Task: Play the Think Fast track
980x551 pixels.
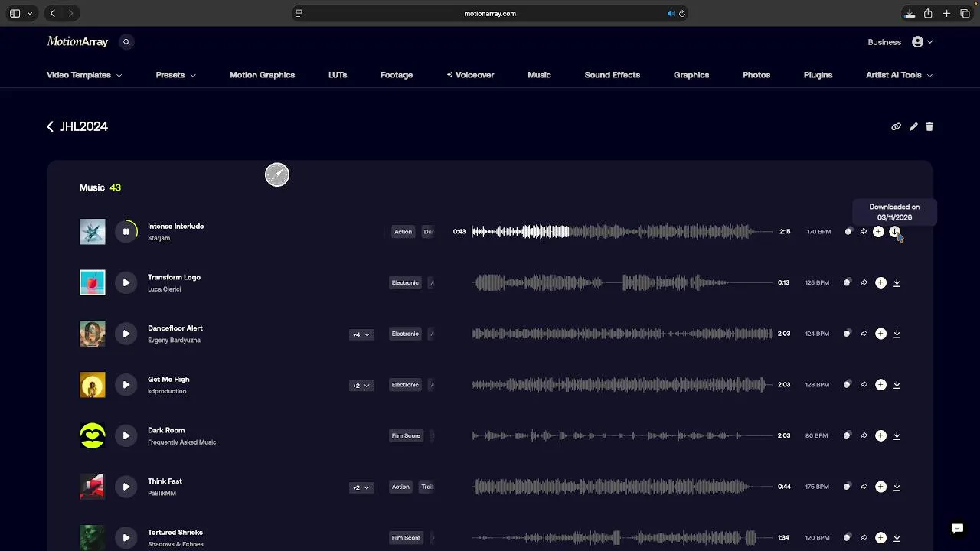Action: [x=126, y=487]
